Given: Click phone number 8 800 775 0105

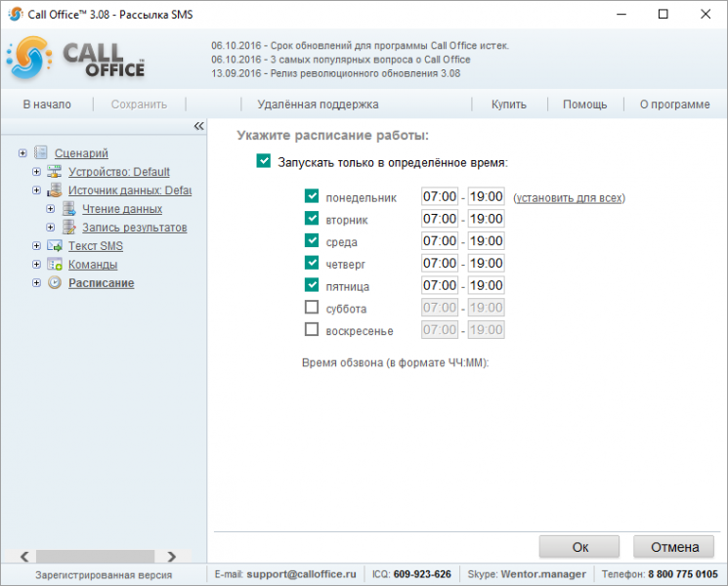Looking at the screenshot, I should pyautogui.click(x=683, y=574).
